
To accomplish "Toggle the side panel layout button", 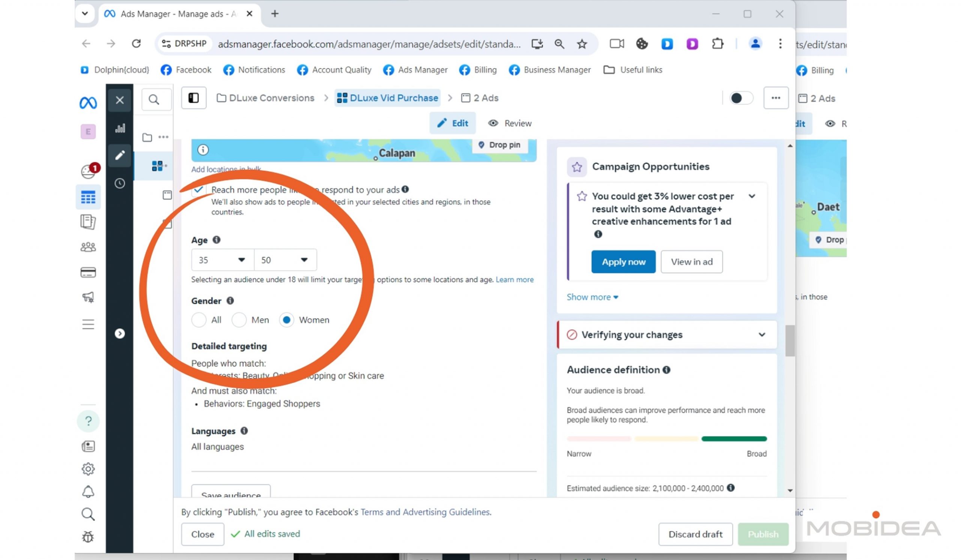I will point(194,98).
